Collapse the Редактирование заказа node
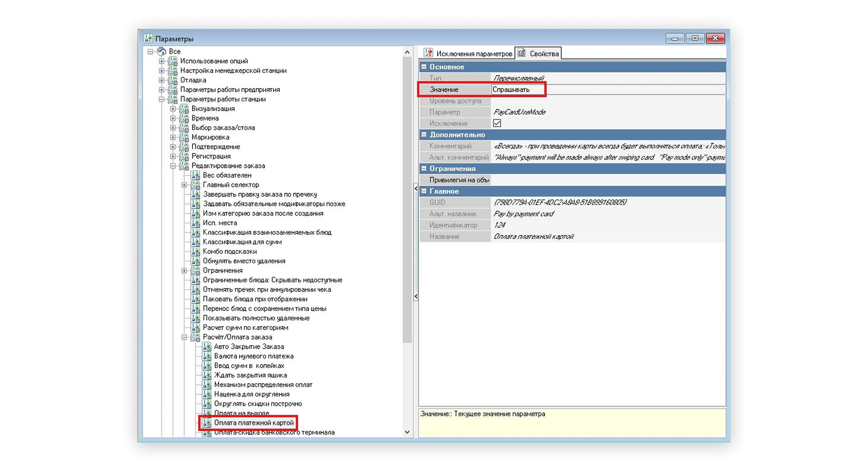This screenshot has height=471, width=868. tap(173, 166)
